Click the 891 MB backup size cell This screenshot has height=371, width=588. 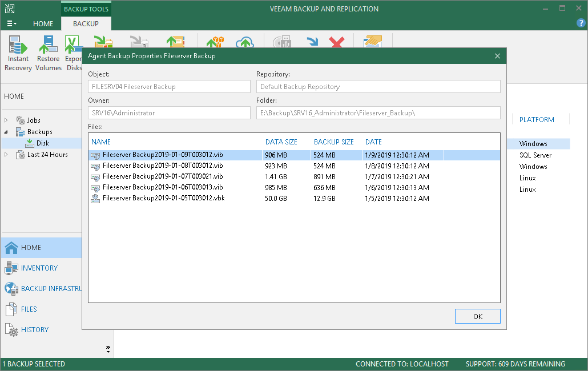[x=324, y=177]
